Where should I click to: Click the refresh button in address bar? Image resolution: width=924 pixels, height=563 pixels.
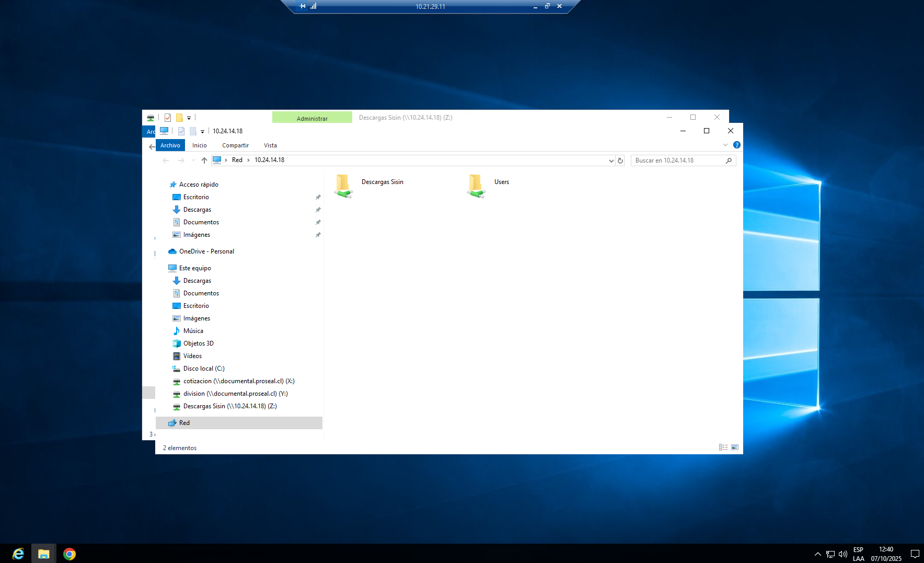(620, 160)
